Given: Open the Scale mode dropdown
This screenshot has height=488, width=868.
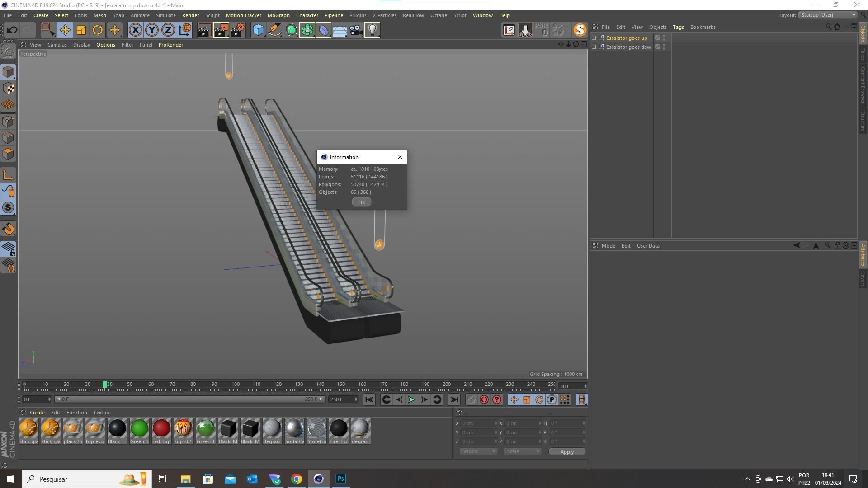Looking at the screenshot, I should (x=523, y=452).
